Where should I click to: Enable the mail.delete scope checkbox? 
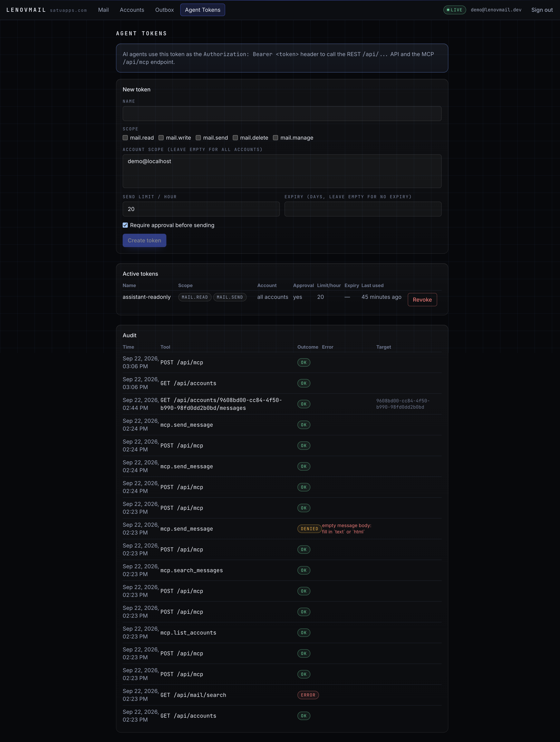(235, 137)
